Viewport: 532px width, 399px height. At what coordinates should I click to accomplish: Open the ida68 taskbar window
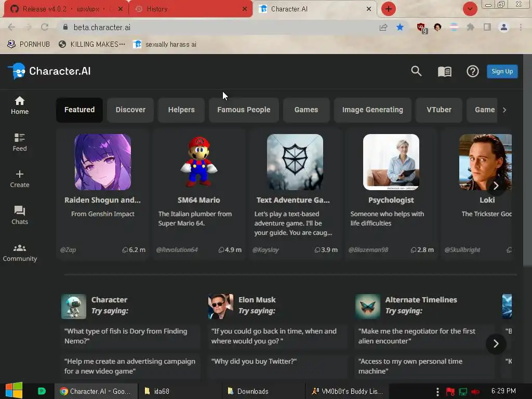tap(180, 391)
